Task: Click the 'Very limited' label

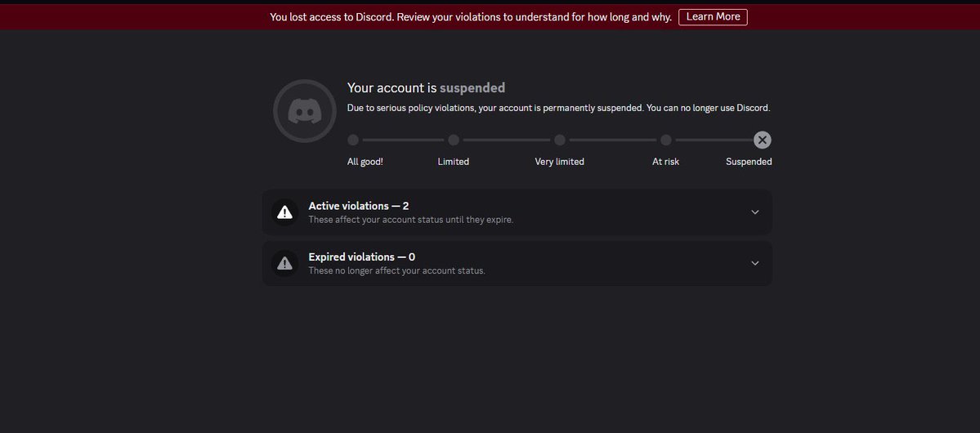Action: (559, 162)
